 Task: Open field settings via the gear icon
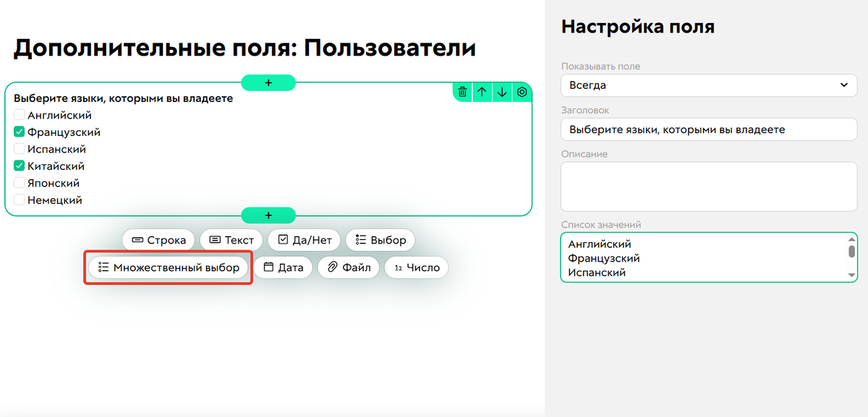pos(521,92)
